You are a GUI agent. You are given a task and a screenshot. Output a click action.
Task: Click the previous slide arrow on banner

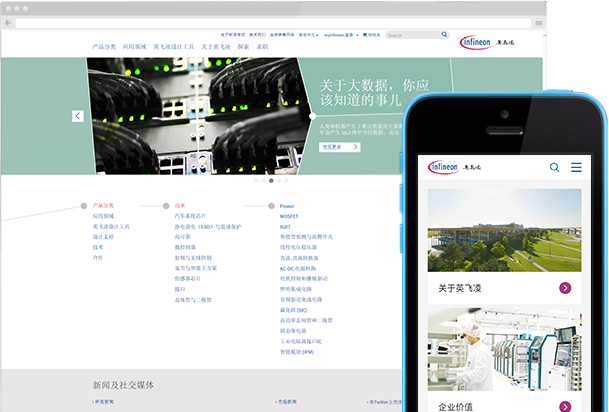tap(78, 116)
